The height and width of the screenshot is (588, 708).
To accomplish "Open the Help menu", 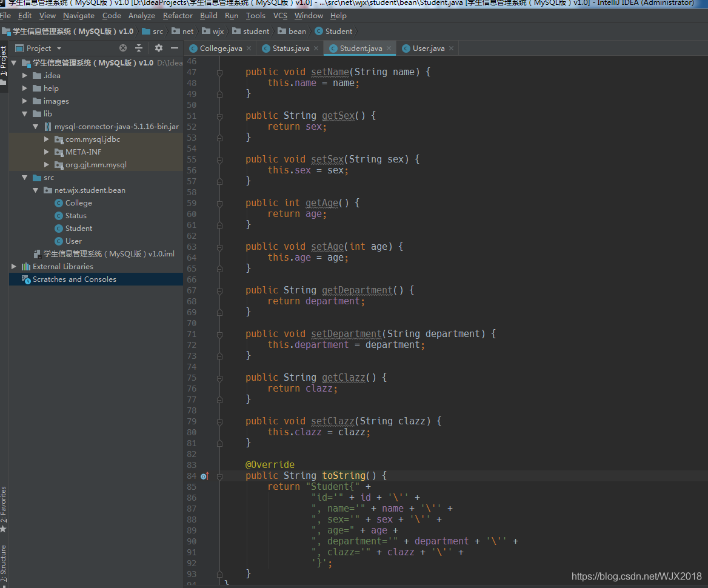I will [x=339, y=16].
